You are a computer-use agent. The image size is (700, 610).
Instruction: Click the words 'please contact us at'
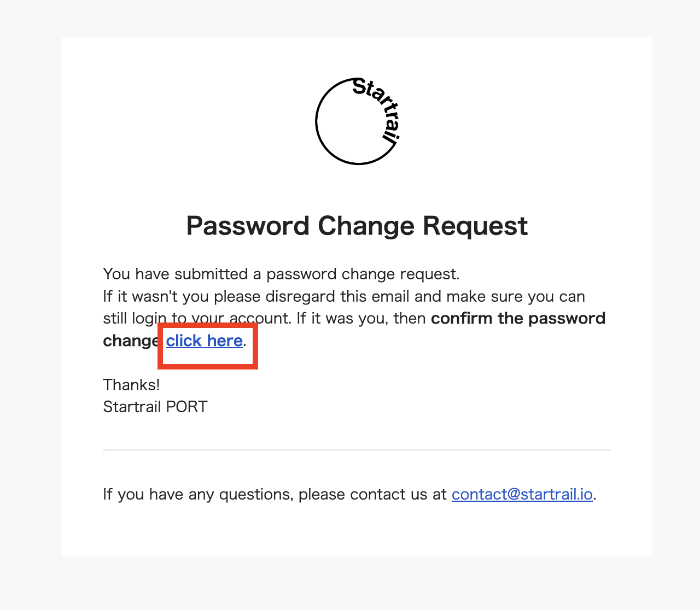click(x=373, y=494)
